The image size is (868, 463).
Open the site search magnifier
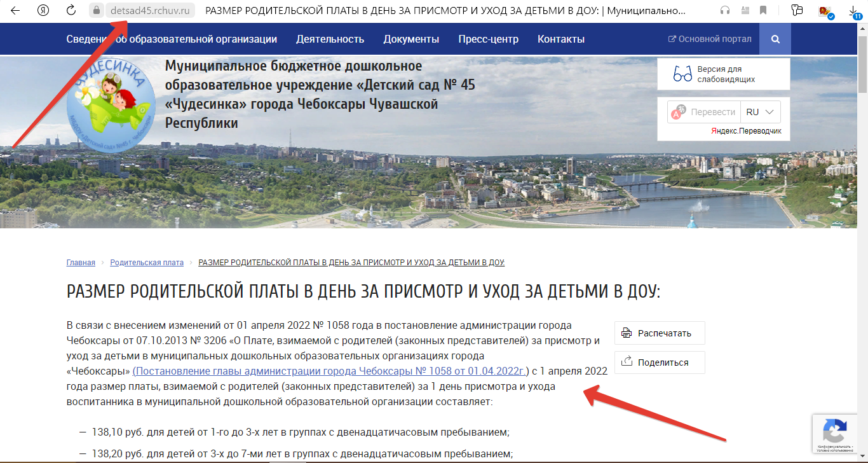(775, 38)
